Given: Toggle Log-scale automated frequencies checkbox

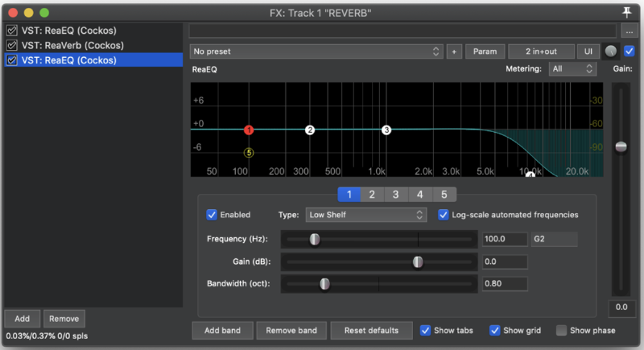Looking at the screenshot, I should (x=444, y=215).
